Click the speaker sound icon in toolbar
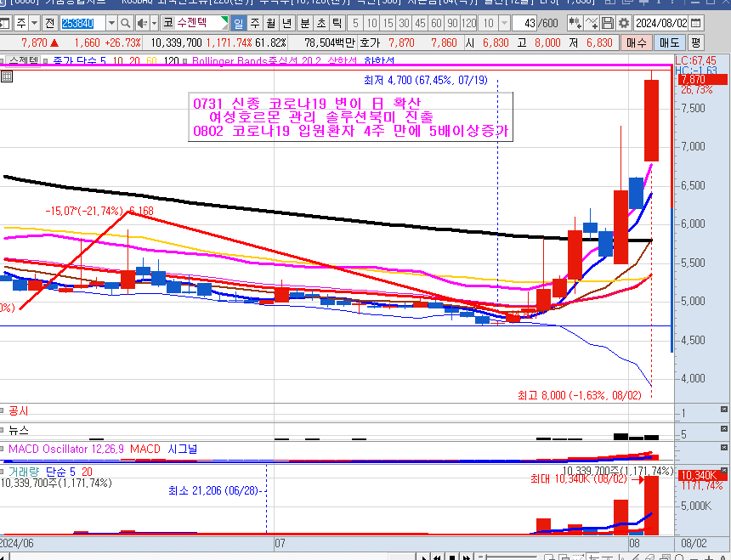 click(x=143, y=23)
